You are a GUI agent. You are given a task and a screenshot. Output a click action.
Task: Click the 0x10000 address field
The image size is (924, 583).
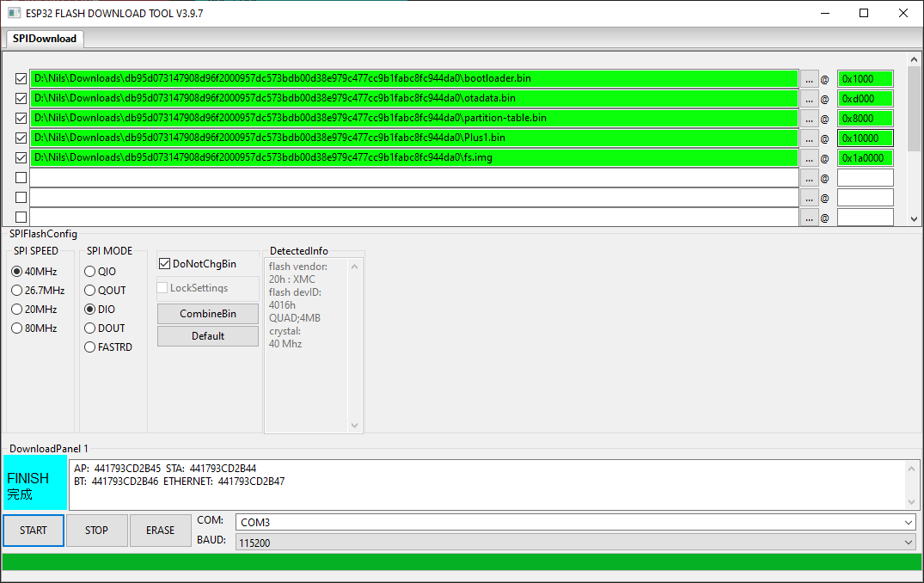click(865, 138)
